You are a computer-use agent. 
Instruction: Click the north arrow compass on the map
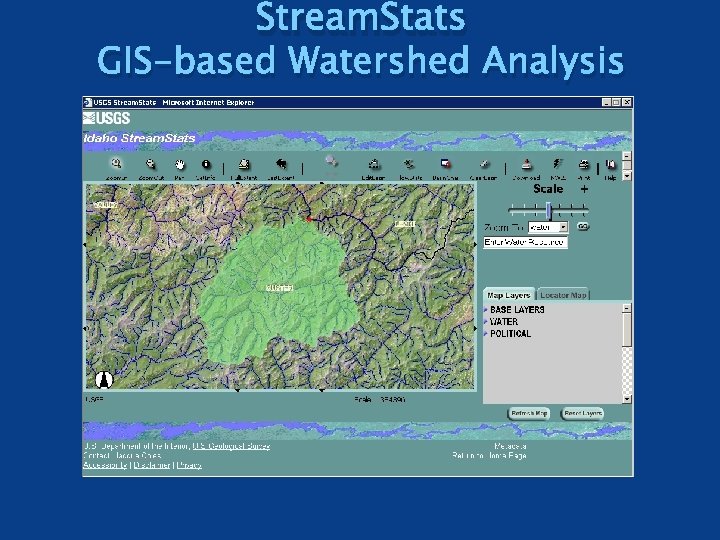click(x=104, y=379)
